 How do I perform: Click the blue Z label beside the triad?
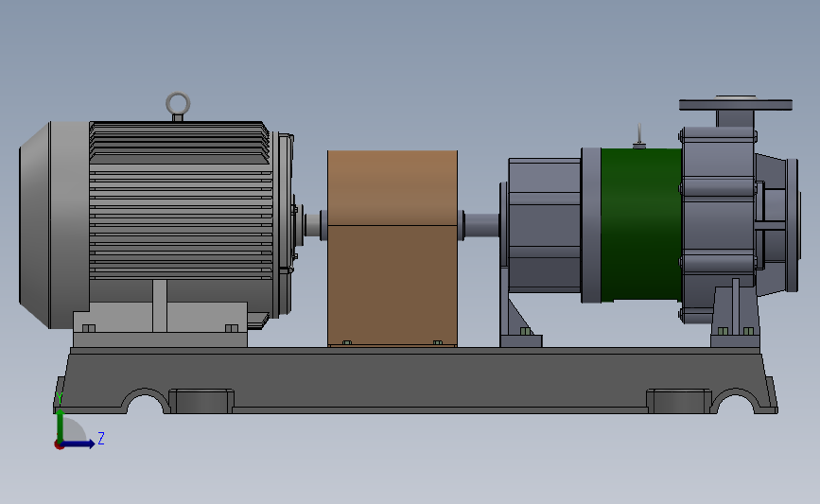pyautogui.click(x=101, y=438)
